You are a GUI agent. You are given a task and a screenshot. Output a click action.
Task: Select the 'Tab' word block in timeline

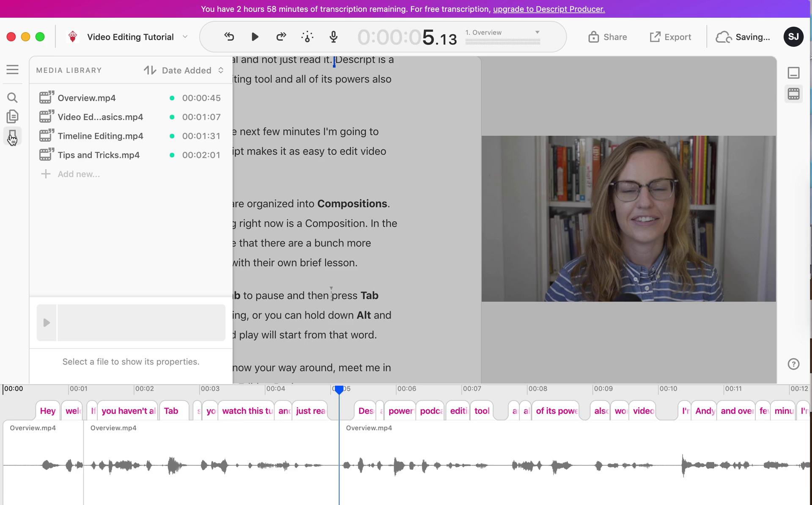tap(174, 411)
